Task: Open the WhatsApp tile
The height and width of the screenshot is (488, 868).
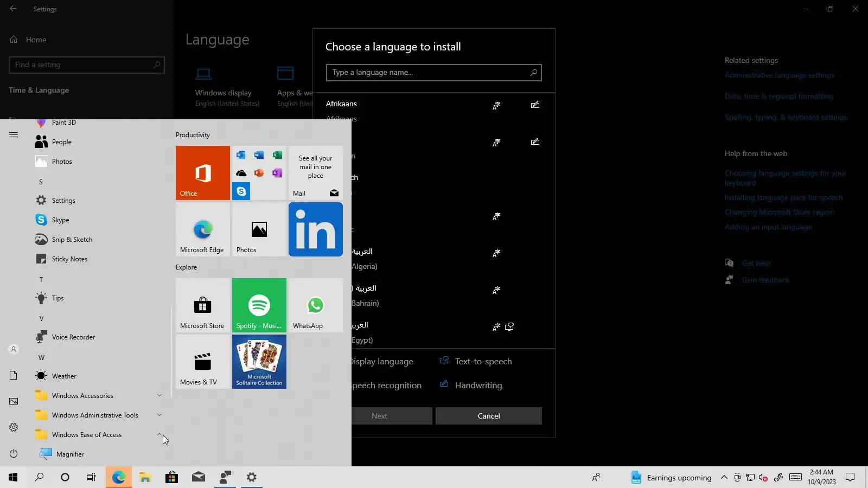Action: [316, 305]
